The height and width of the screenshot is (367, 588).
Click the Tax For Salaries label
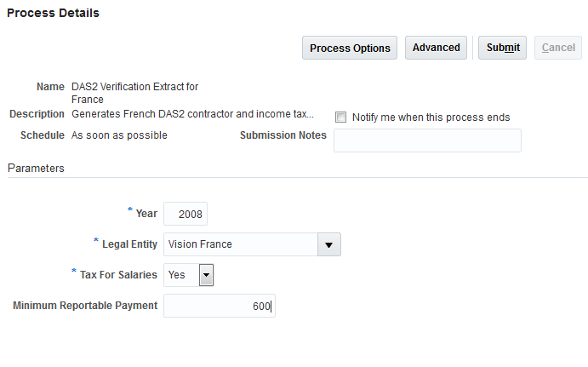117,274
